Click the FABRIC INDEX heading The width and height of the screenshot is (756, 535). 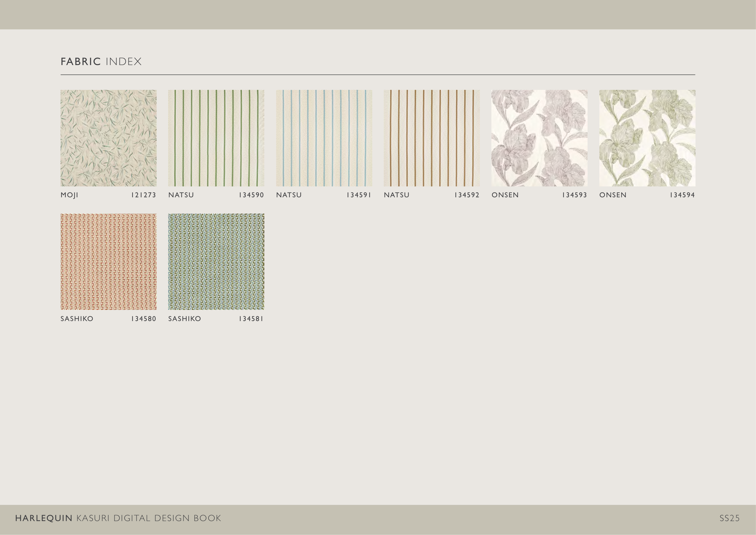coord(101,62)
